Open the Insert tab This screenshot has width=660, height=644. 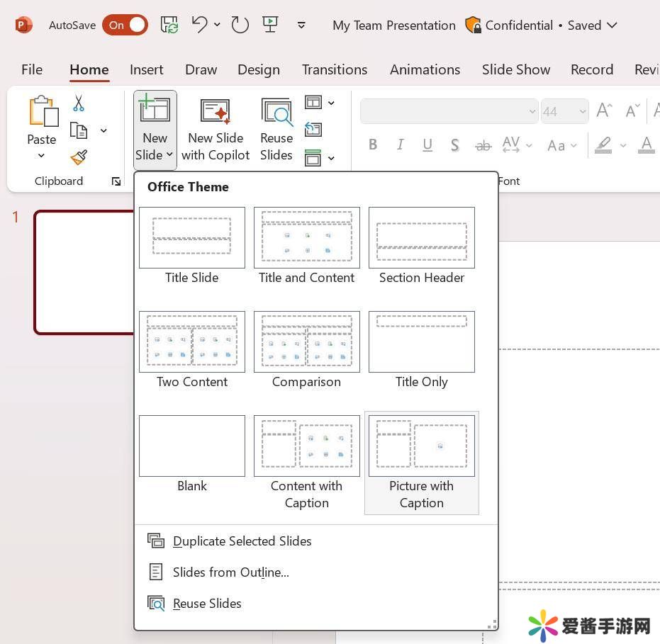[146, 69]
